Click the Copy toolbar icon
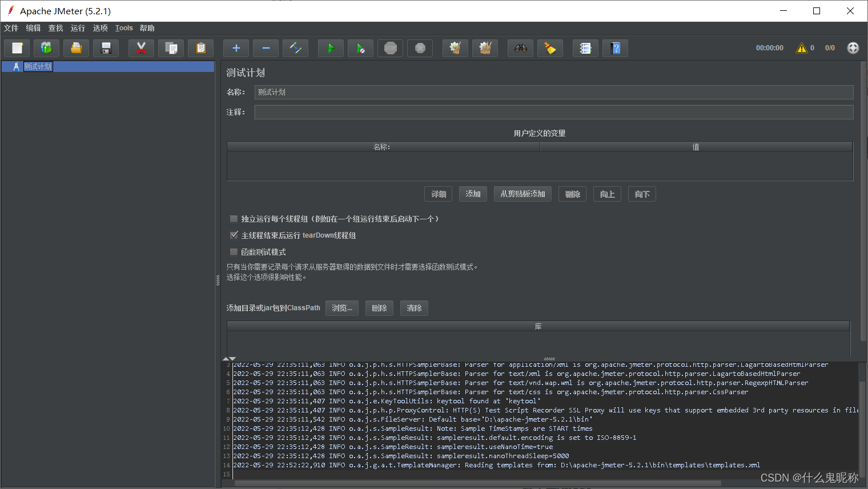868x489 pixels. pos(171,49)
